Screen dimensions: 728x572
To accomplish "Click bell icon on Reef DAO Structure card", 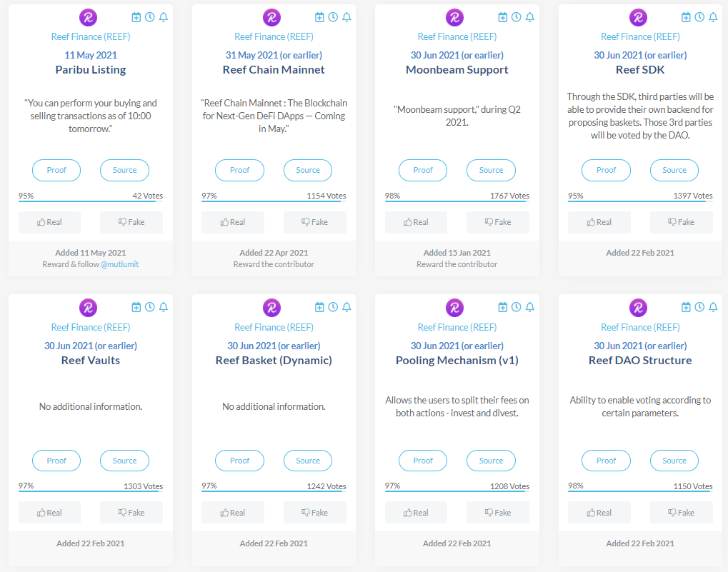I will pyautogui.click(x=713, y=307).
